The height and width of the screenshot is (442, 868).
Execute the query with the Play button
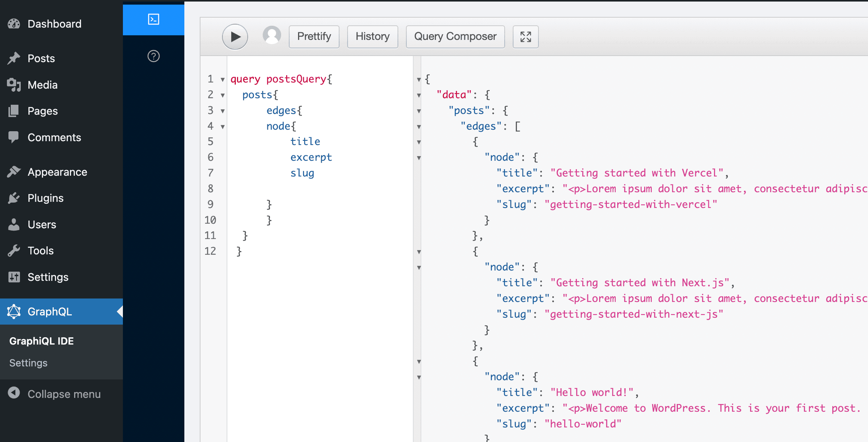point(235,37)
